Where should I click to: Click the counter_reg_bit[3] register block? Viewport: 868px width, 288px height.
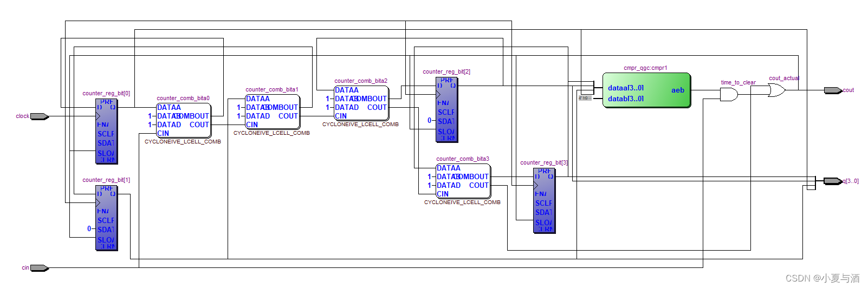tap(545, 200)
